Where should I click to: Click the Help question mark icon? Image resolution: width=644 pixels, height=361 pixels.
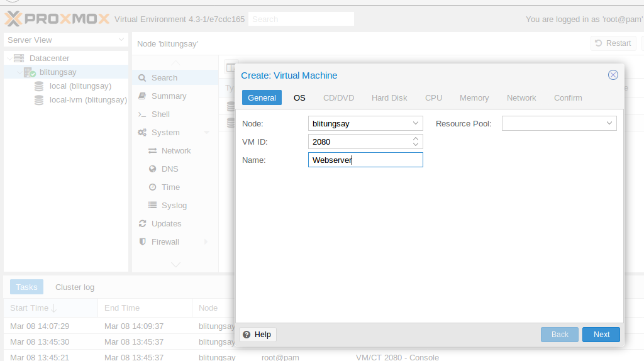pos(247,335)
